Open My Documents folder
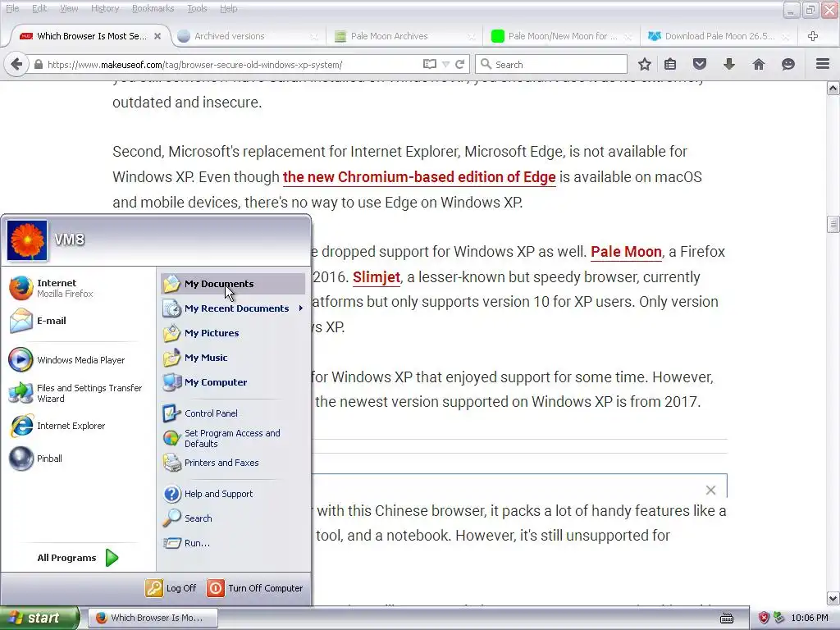This screenshot has height=630, width=840. (x=233, y=283)
